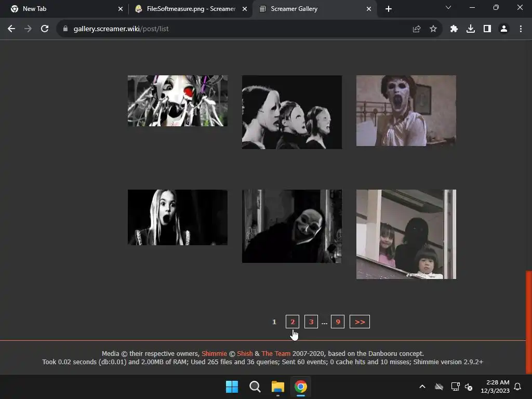This screenshot has height=399, width=532.
Task: Minimize the Chrome window
Action: tap(472, 7)
